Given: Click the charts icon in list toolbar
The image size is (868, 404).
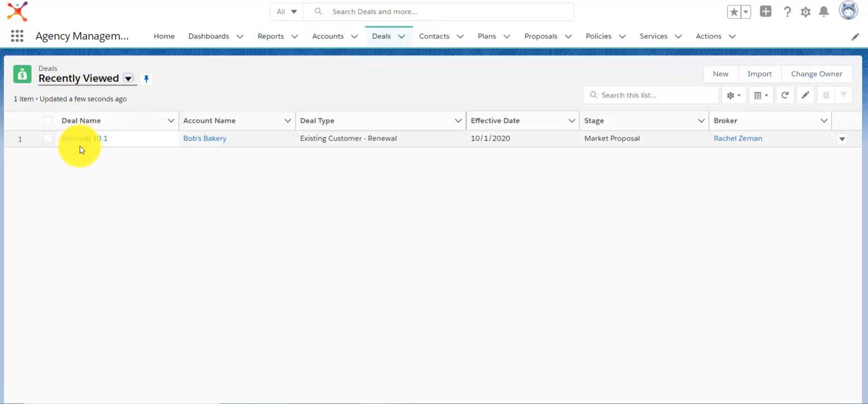Looking at the screenshot, I should pyautogui.click(x=826, y=95).
